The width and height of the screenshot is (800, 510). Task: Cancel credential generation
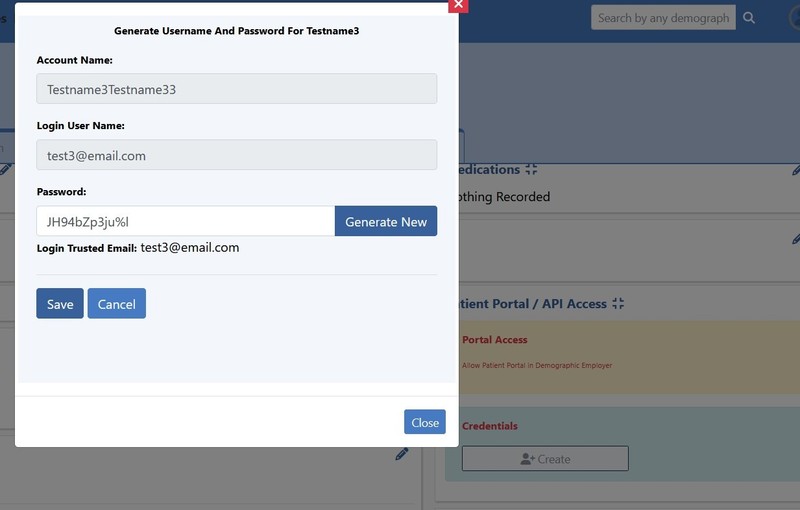(x=117, y=303)
